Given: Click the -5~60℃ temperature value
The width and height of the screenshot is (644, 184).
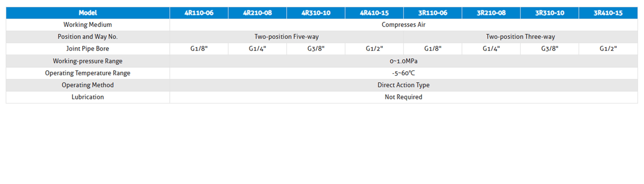Looking at the screenshot, I should coord(403,73).
